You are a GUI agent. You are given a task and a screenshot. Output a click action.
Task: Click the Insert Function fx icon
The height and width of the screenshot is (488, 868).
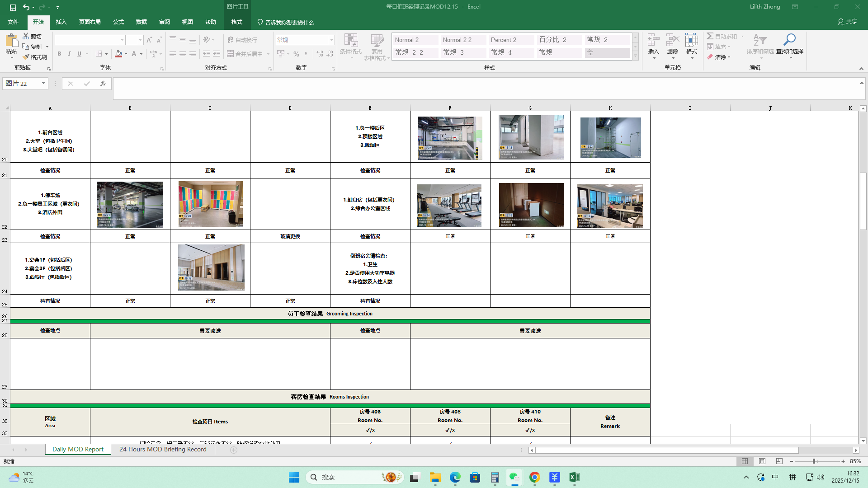[103, 84]
